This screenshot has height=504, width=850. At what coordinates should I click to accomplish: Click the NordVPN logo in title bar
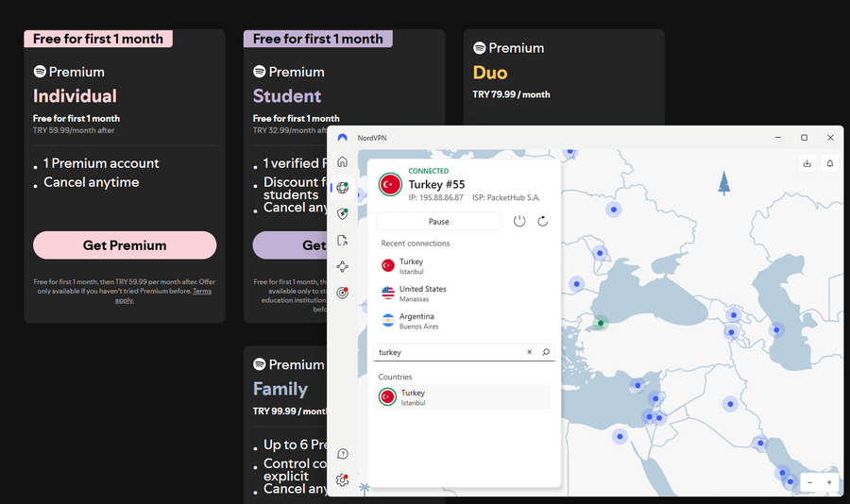(342, 138)
